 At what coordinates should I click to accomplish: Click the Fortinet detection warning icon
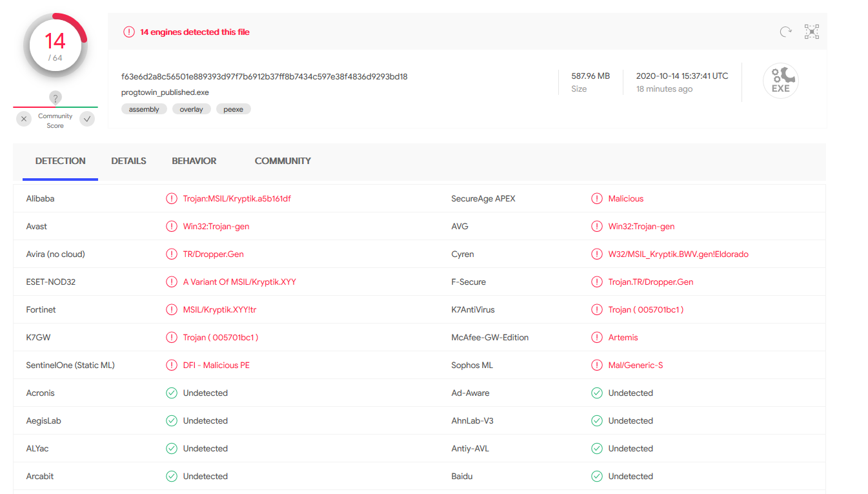(x=172, y=310)
